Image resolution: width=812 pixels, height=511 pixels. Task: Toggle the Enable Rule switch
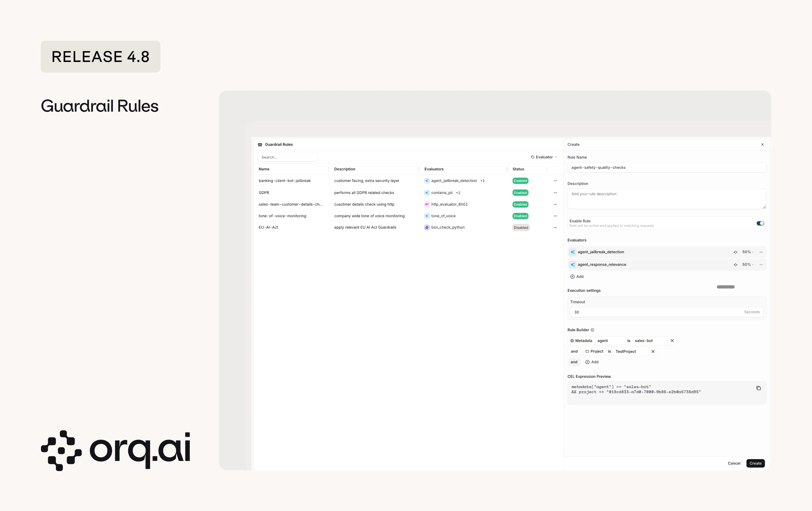[760, 223]
